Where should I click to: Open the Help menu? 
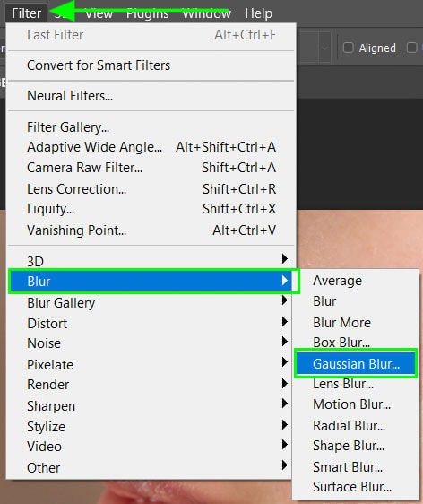(x=259, y=13)
